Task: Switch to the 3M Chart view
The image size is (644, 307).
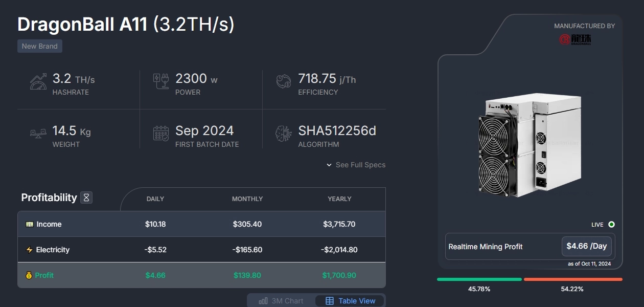Action: pos(281,301)
